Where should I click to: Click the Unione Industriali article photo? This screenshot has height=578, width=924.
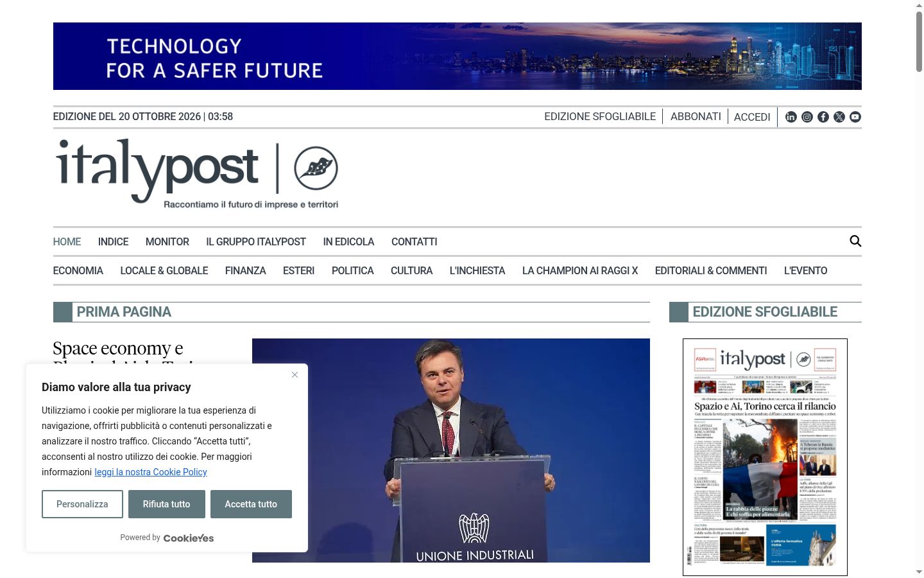tap(451, 450)
